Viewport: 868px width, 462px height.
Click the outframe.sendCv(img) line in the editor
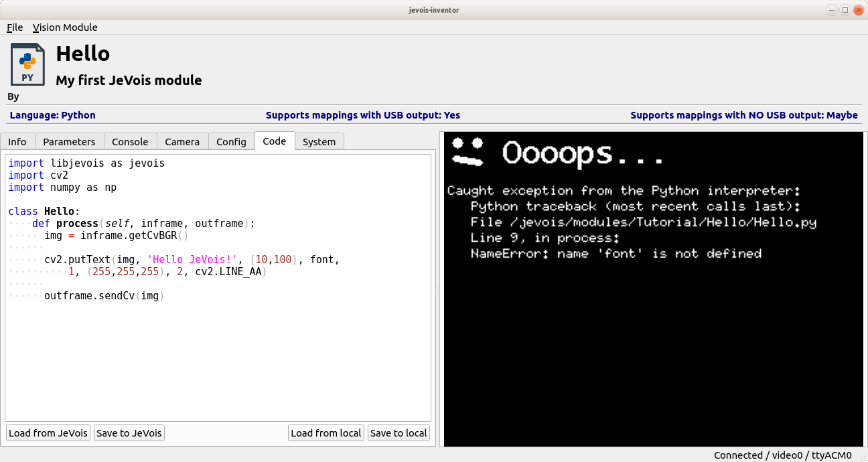(x=104, y=296)
